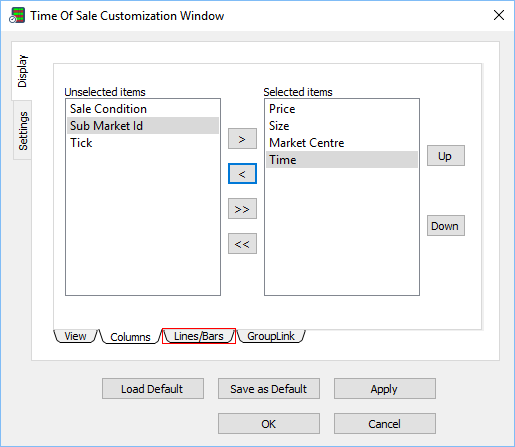Switch to the Lines/Bars tab
Viewport: 515px width, 447px height.
click(x=199, y=336)
